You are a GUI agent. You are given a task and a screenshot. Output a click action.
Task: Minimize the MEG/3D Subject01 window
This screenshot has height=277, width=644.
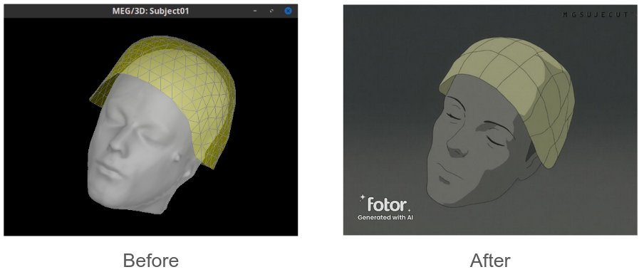[255, 11]
